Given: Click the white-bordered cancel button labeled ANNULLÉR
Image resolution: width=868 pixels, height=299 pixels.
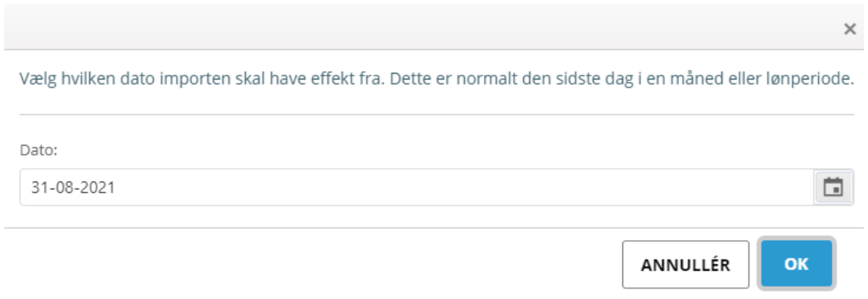Looking at the screenshot, I should 685,264.
